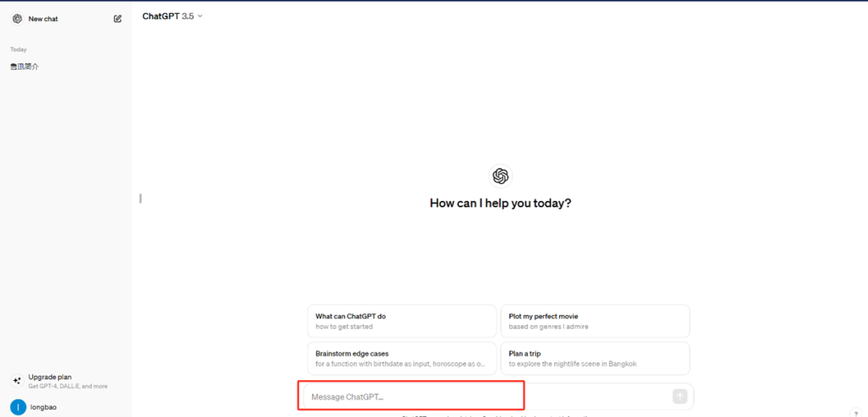The height and width of the screenshot is (417, 868).
Task: Click the compose new chat pencil icon
Action: click(117, 18)
